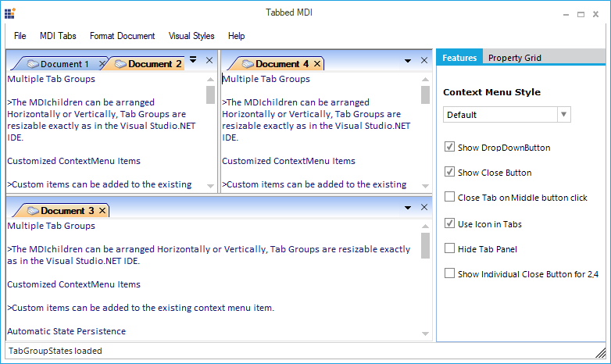This screenshot has height=364, width=611.
Task: Maximize the Tabbed MDI window
Action: (x=581, y=15)
